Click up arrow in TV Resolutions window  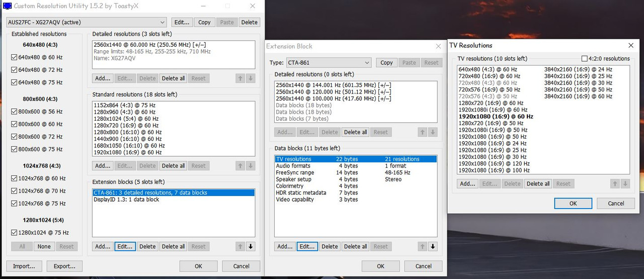coord(615,184)
